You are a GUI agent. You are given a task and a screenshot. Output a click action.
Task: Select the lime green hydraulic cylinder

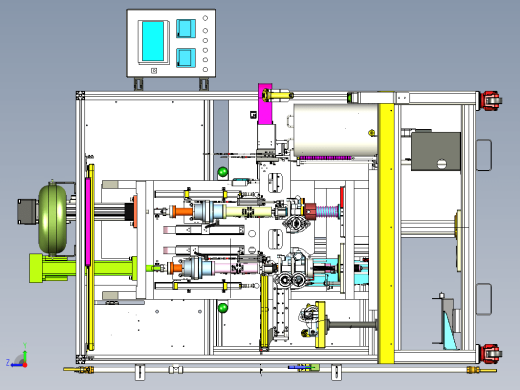click(83, 268)
